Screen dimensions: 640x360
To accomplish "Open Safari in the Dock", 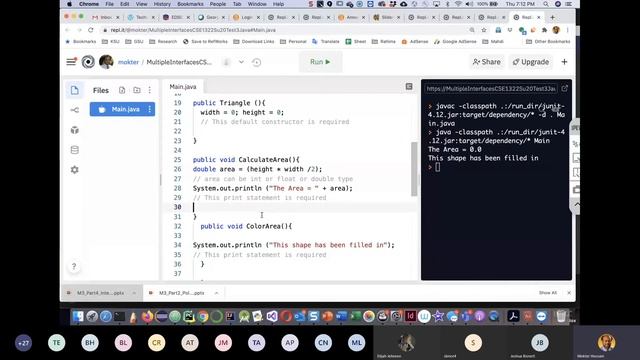I will (x=106, y=316).
